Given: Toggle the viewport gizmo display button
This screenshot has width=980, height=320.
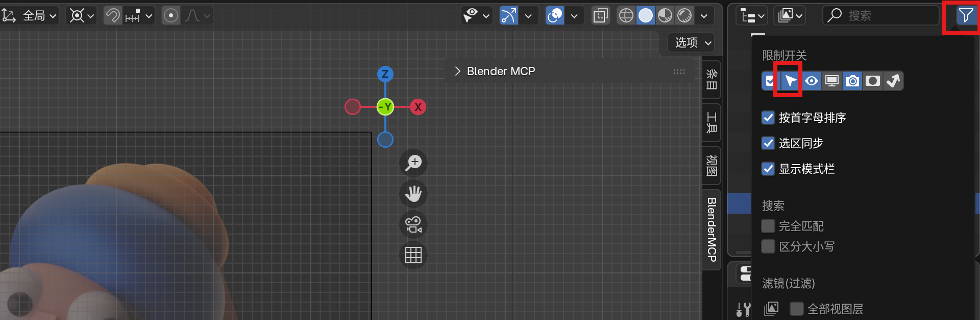Looking at the screenshot, I should point(508,16).
